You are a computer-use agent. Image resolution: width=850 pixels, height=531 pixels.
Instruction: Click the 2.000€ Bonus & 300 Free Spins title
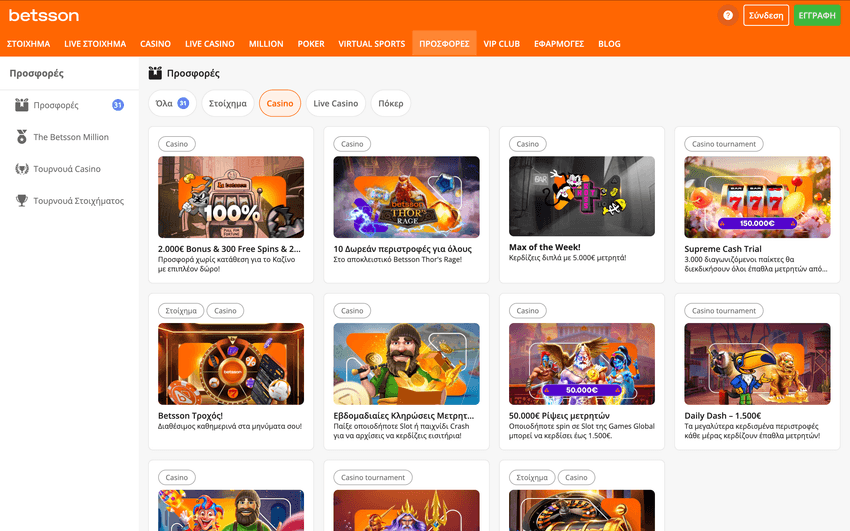coord(229,249)
